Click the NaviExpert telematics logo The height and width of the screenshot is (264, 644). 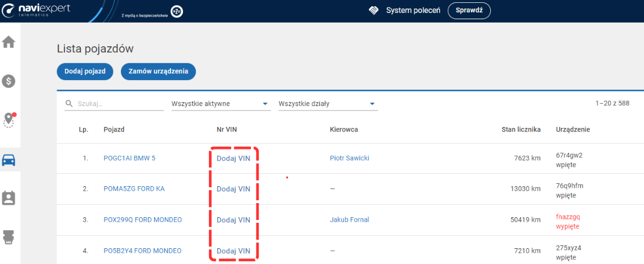[x=36, y=11]
